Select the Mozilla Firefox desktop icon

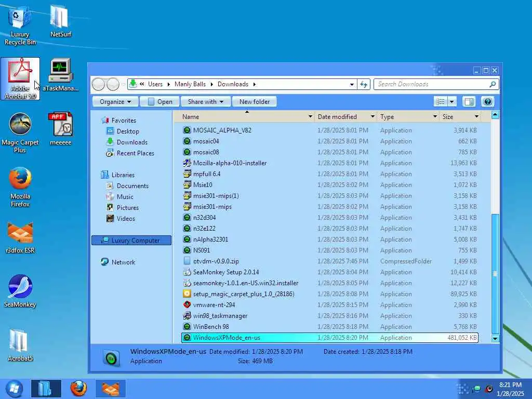[x=20, y=187]
